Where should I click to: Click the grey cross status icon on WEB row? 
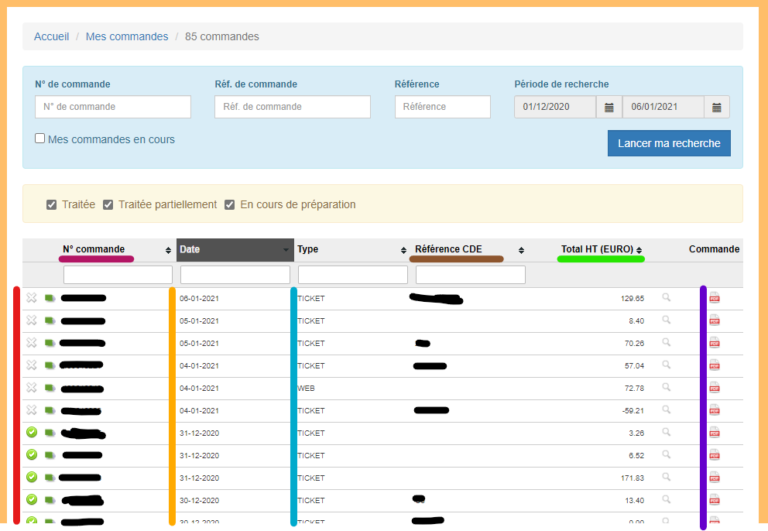click(31, 388)
